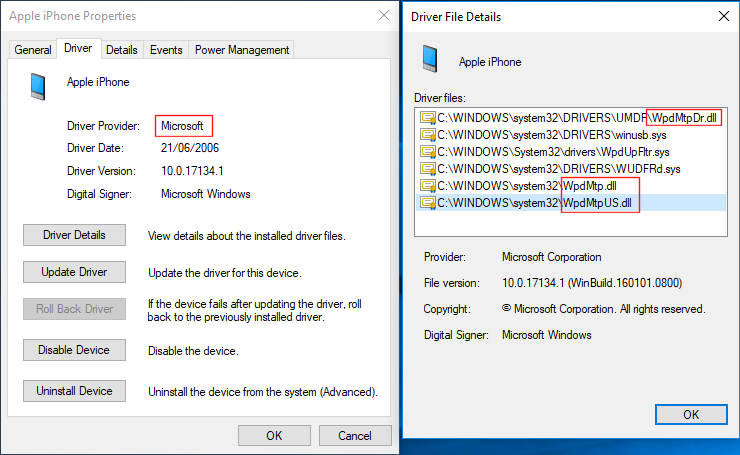The height and width of the screenshot is (455, 740).
Task: Click Digital Signer value in Driver File Details
Action: coord(547,335)
